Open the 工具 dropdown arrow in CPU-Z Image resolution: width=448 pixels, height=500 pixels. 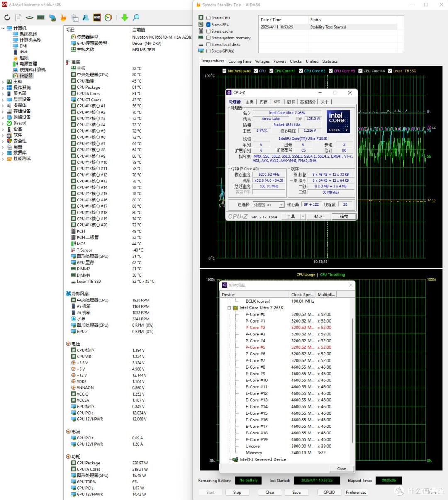coord(303,216)
